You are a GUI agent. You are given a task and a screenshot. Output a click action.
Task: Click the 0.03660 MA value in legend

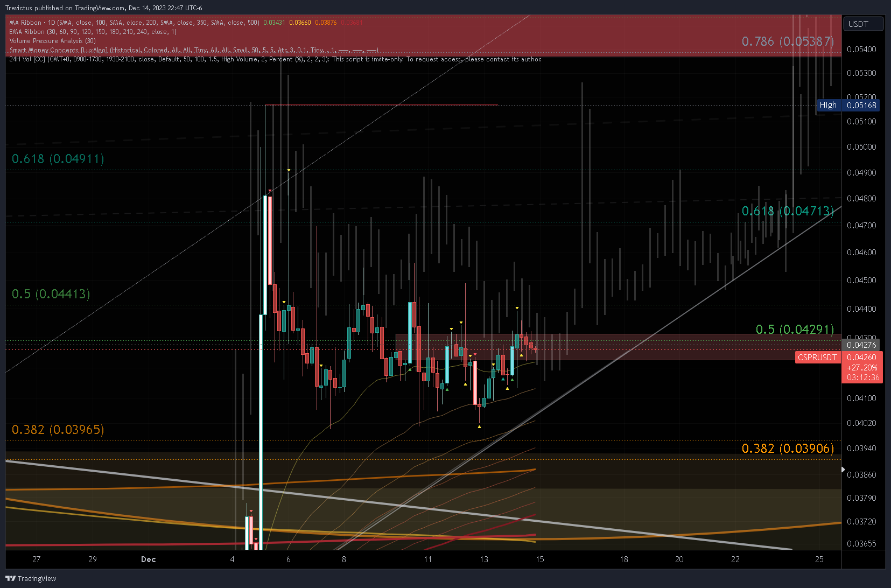[300, 23]
